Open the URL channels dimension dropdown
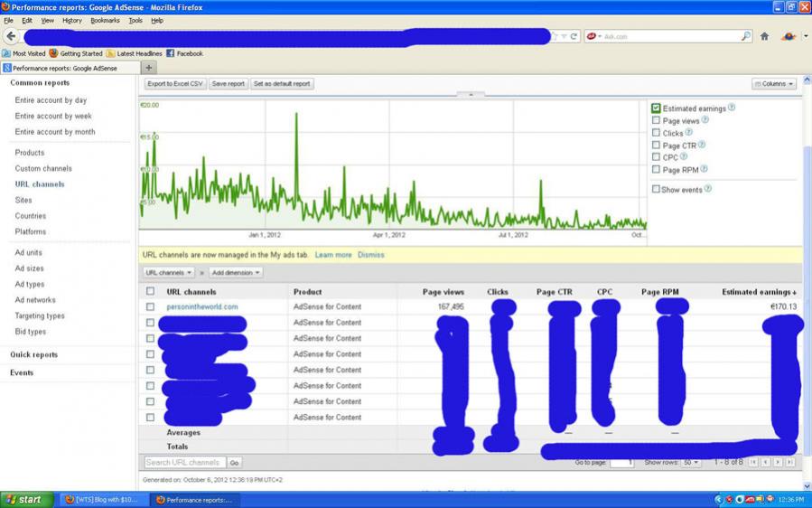Screen dimensions: 812x508 [168, 273]
